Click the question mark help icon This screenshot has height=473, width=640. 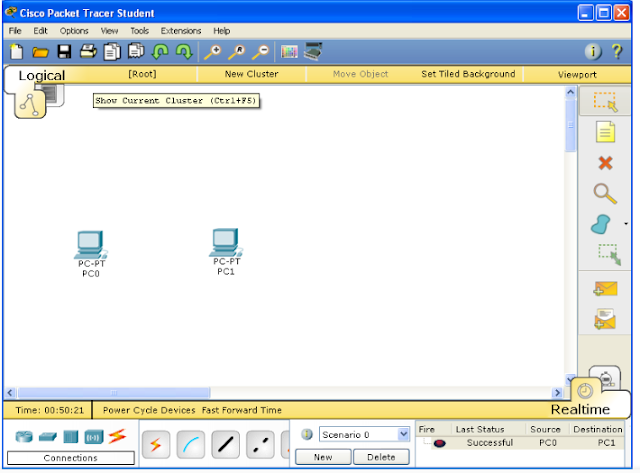(x=617, y=51)
